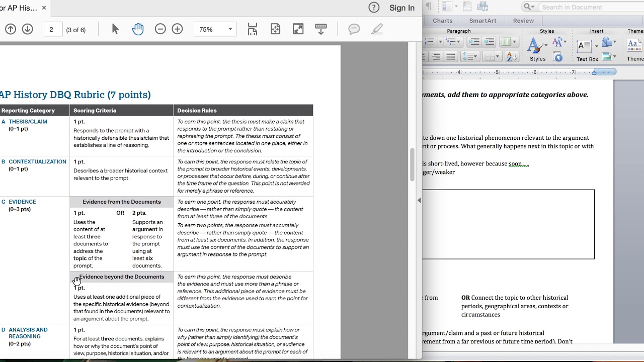Collapse the Acrobat right pane arrow
The image size is (644, 362).
(x=419, y=200)
